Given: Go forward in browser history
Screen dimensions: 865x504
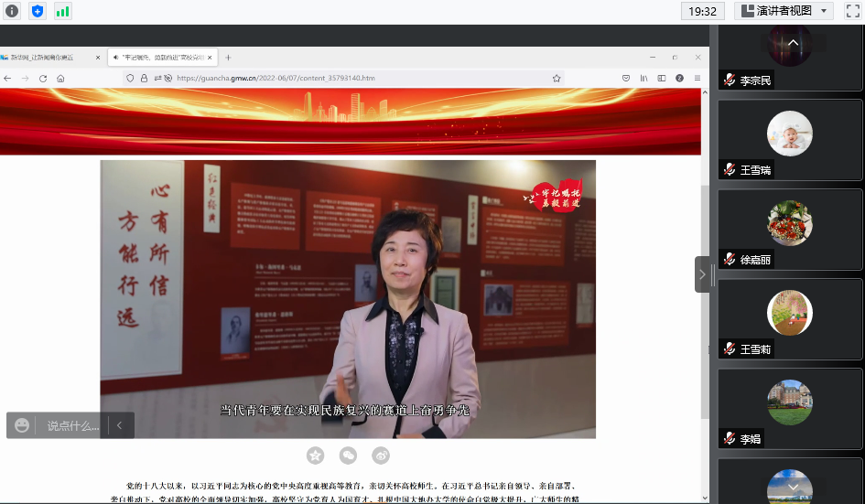Looking at the screenshot, I should (x=25, y=79).
